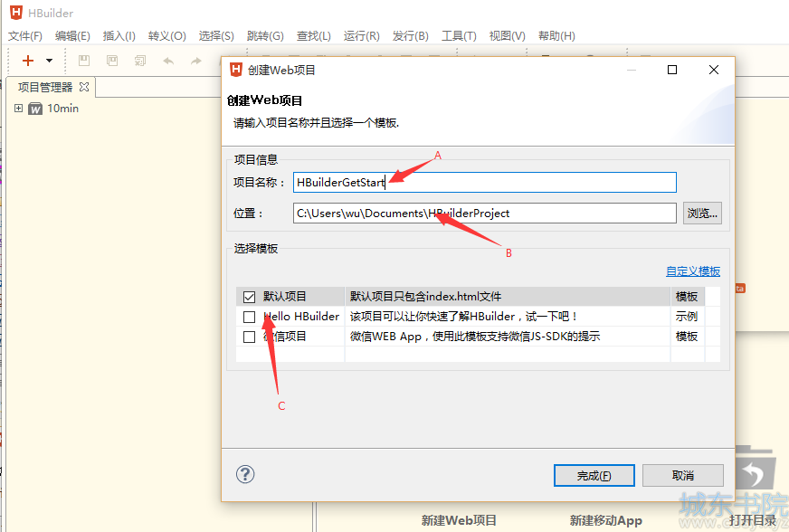Click the HBuilder icon in dialog title

click(x=236, y=70)
